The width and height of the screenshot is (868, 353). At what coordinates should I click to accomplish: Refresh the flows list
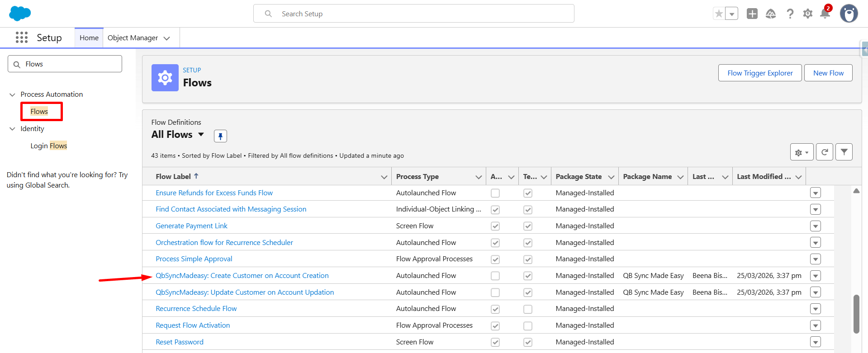825,152
